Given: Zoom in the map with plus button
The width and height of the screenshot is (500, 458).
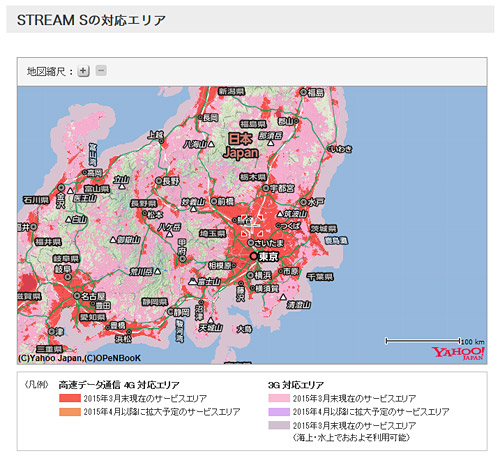Looking at the screenshot, I should point(83,71).
